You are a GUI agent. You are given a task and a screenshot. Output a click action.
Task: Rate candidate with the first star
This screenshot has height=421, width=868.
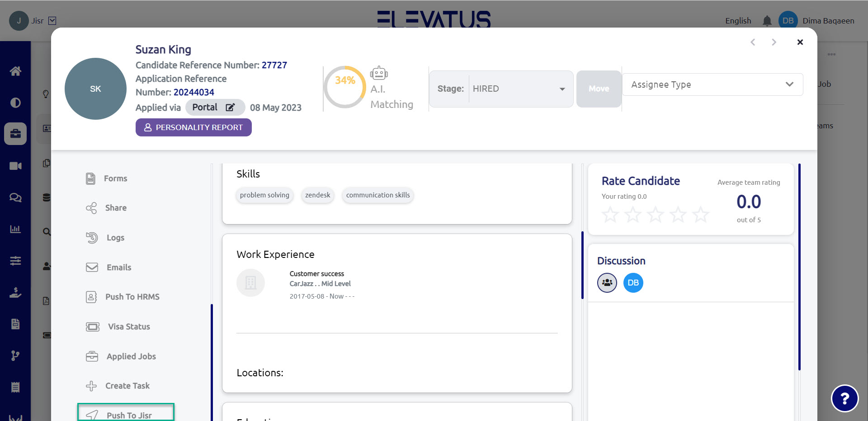(x=610, y=215)
